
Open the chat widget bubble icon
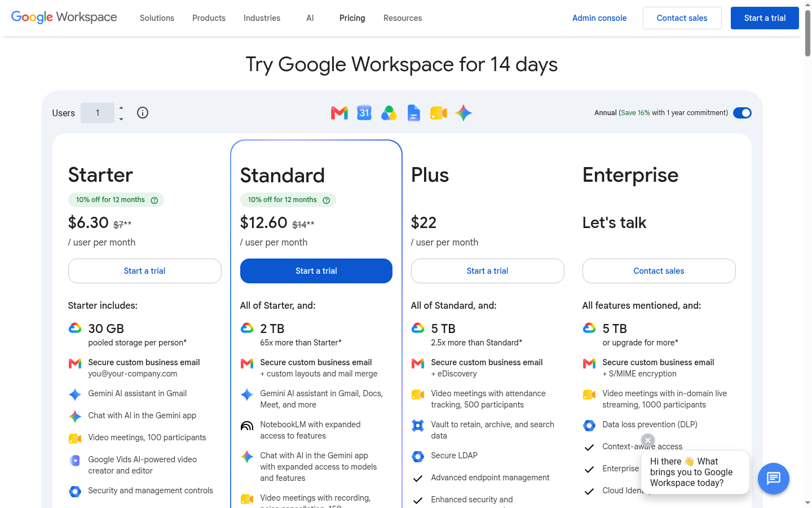pyautogui.click(x=774, y=479)
